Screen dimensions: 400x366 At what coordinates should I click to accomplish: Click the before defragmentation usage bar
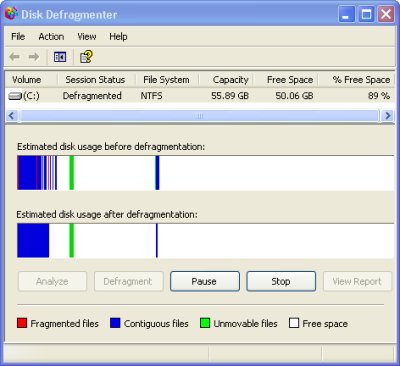(x=205, y=173)
